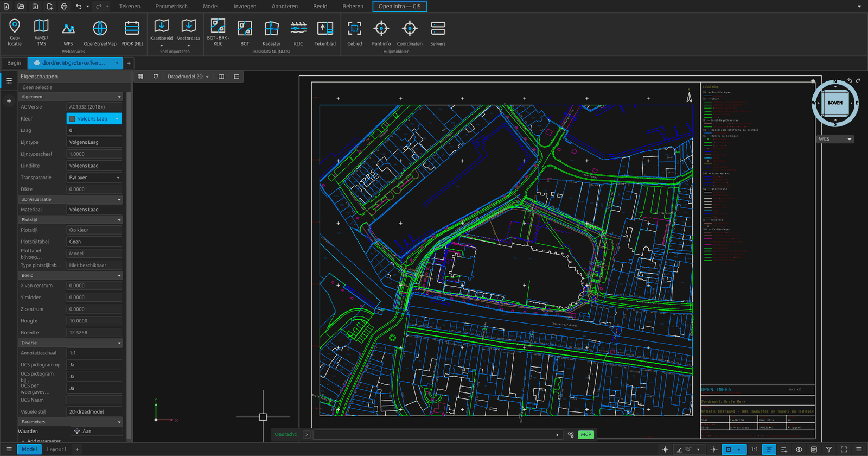The width and height of the screenshot is (868, 456).
Task: Click the undo arrow icon
Action: (79, 7)
